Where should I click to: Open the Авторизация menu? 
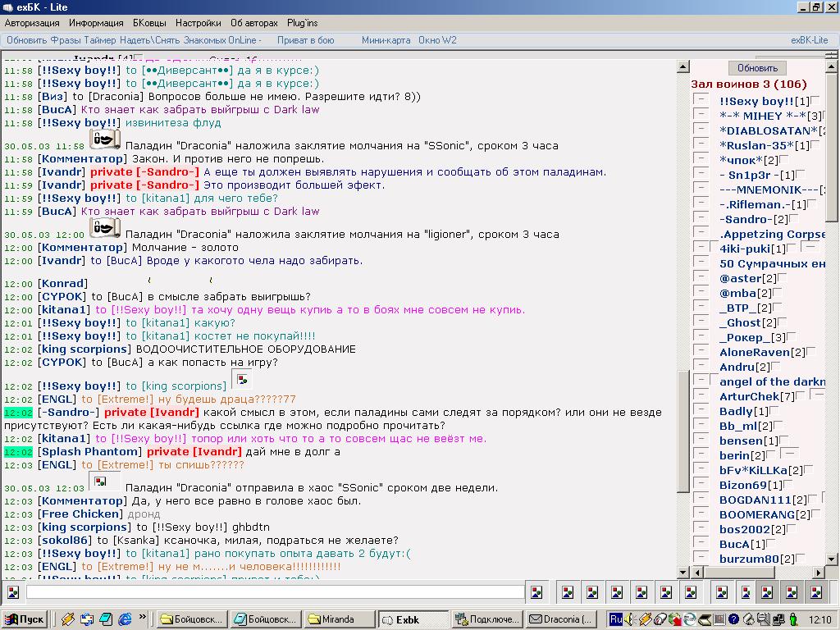click(32, 23)
